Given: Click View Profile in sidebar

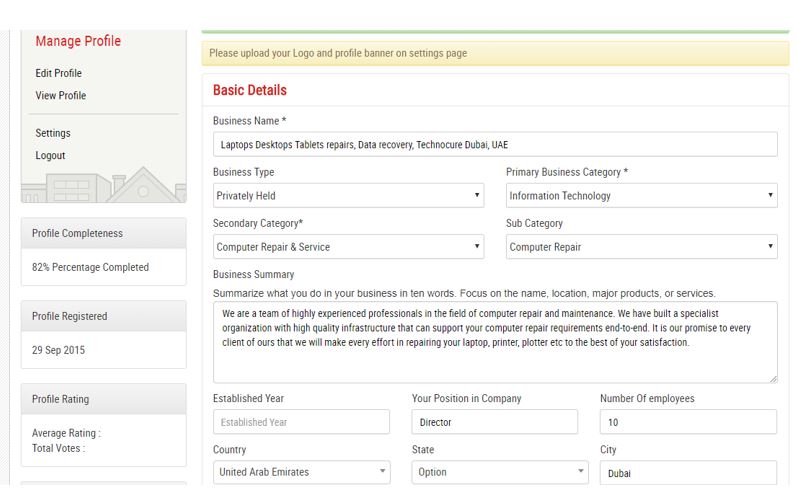Looking at the screenshot, I should pos(60,96).
